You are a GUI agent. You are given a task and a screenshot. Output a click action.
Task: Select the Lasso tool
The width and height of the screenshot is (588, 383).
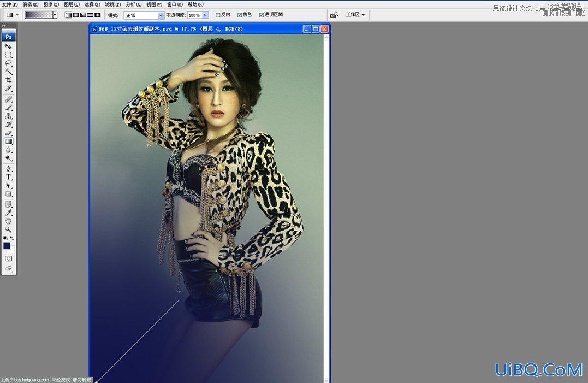8,63
